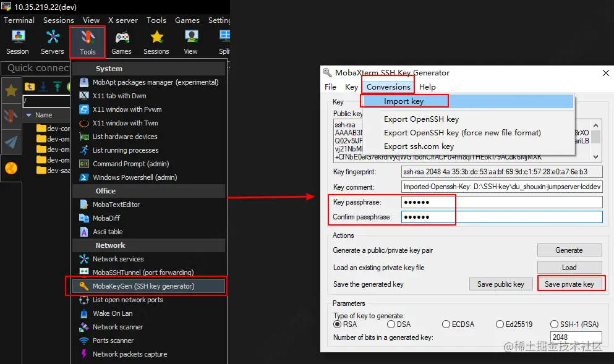Launch X11 window with Fvwm
614x364 pixels.
coord(149,109)
